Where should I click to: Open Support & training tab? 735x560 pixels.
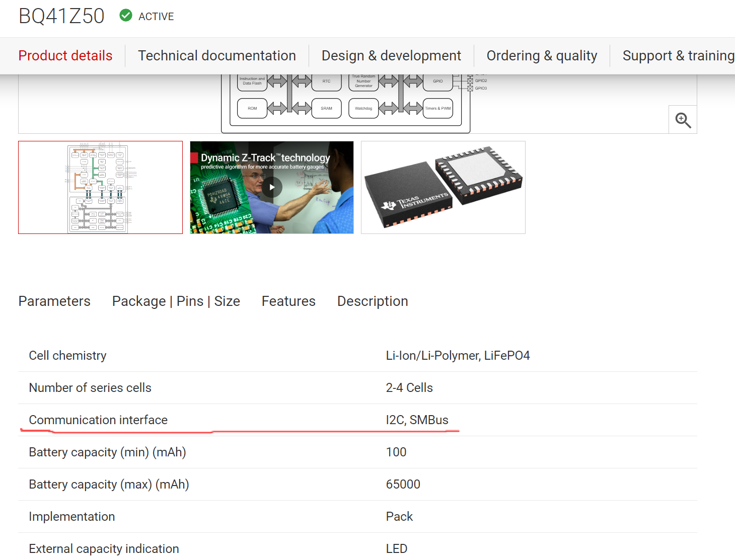pos(678,55)
